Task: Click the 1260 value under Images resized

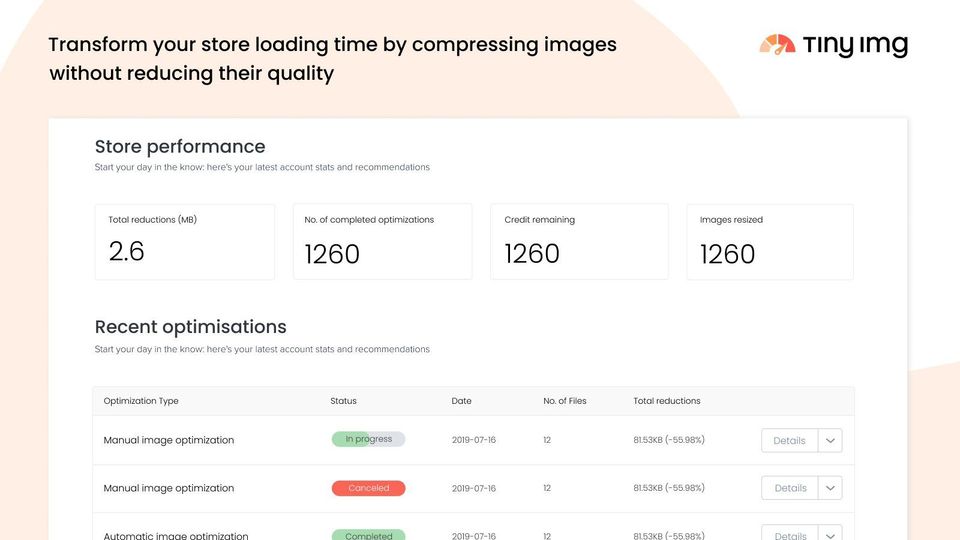Action: tap(727, 254)
